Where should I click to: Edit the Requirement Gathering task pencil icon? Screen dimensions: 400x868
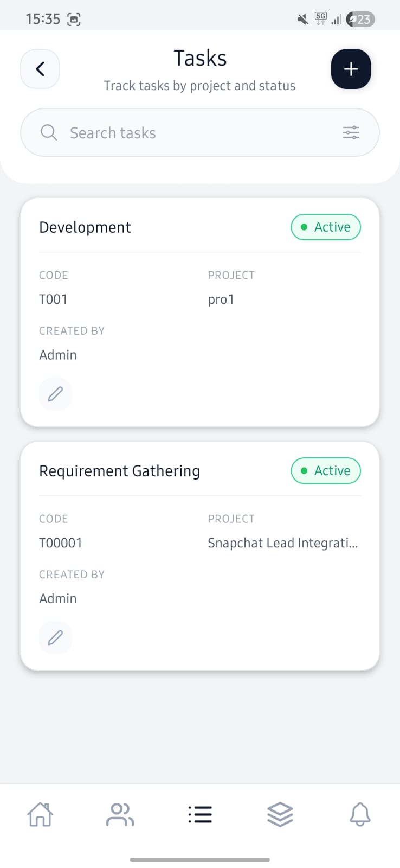55,637
